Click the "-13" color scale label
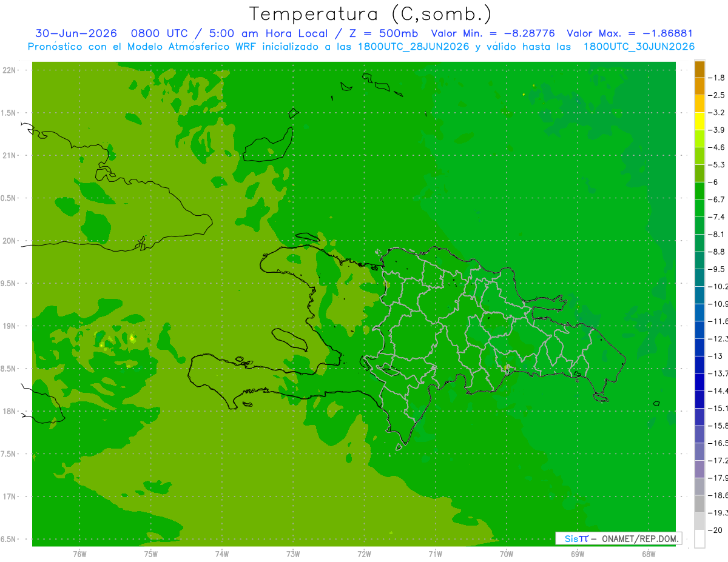The height and width of the screenshot is (562, 728). 715,356
